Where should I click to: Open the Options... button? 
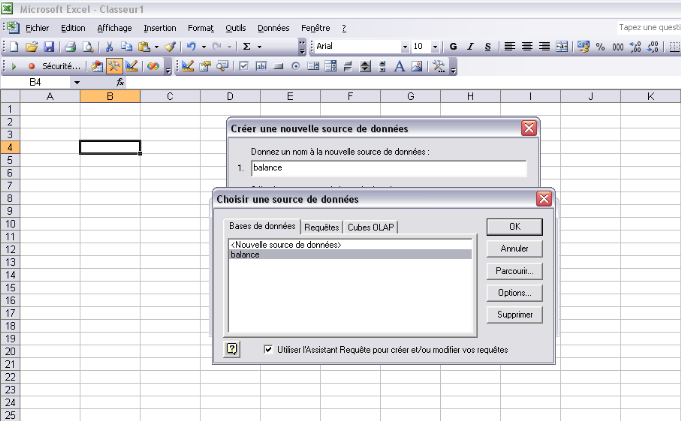click(x=515, y=293)
